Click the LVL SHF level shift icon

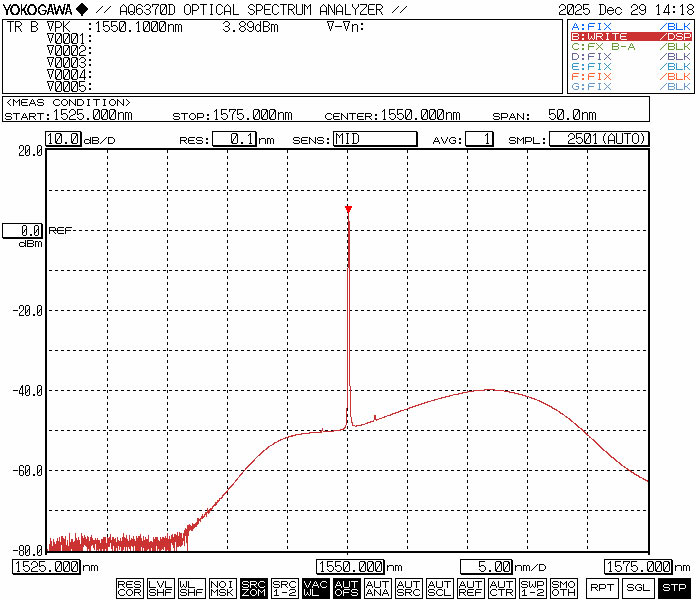(160, 588)
